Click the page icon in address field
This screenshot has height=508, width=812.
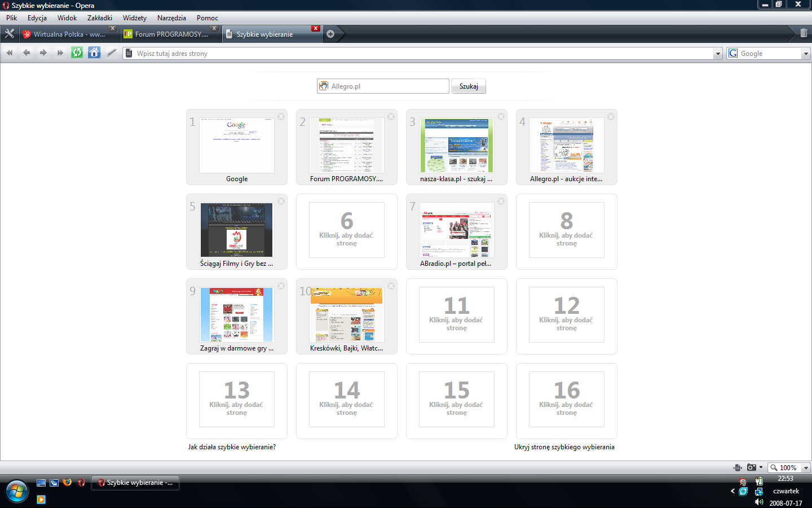[x=129, y=54]
